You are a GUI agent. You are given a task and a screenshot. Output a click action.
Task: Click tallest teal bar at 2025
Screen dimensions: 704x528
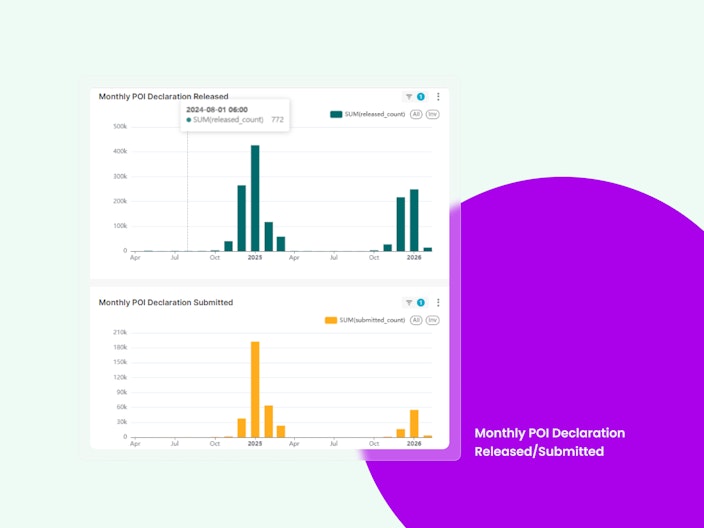click(255, 198)
